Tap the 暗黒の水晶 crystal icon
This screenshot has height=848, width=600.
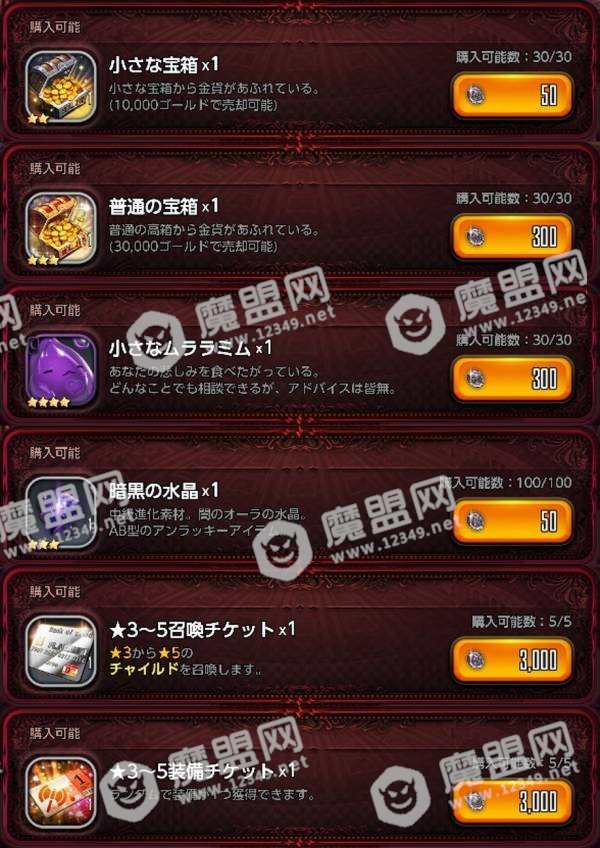(x=61, y=513)
